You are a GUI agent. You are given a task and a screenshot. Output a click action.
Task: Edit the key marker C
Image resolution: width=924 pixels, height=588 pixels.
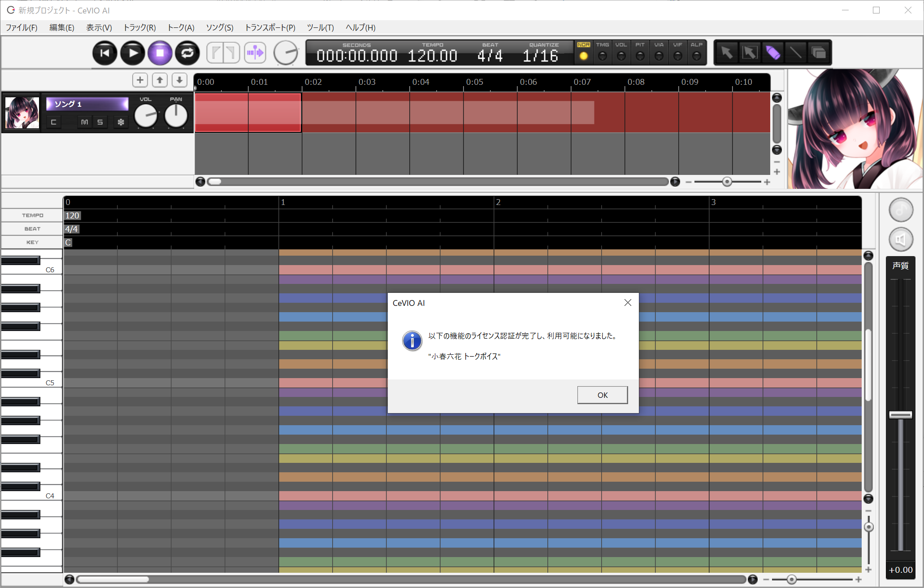[68, 242]
